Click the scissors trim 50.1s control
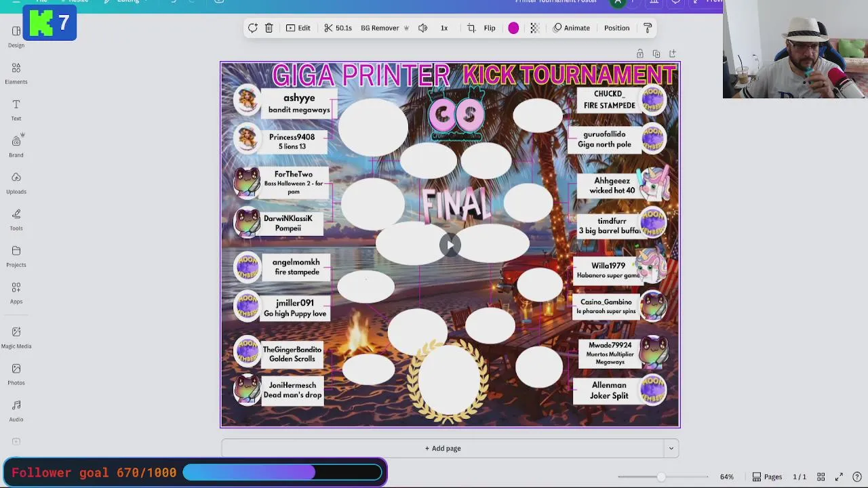Viewport: 868px width, 488px height. (x=338, y=28)
